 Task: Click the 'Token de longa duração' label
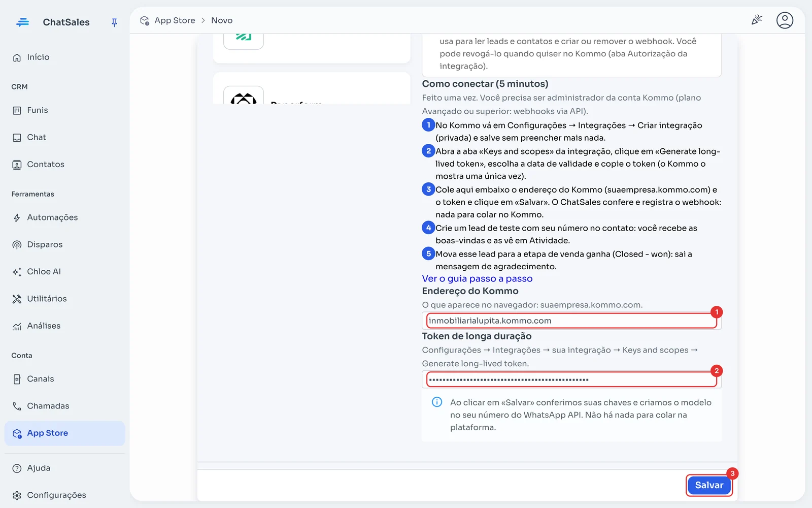coord(477,336)
